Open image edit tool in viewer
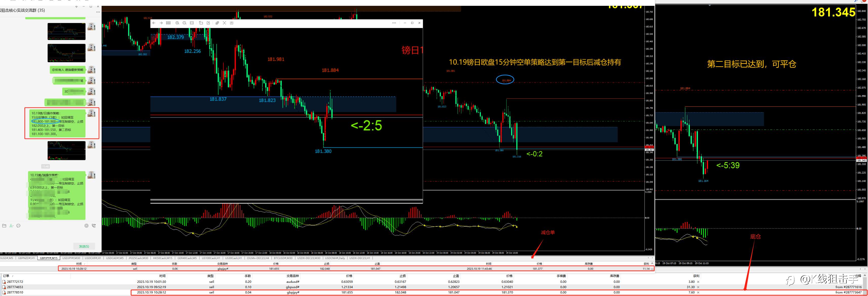The height and width of the screenshot is (296, 868). [x=208, y=23]
